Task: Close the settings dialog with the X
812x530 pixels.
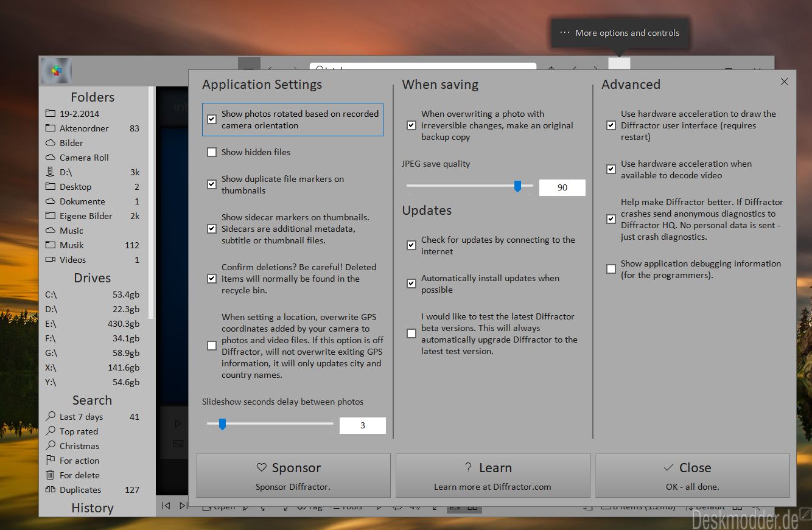Action: [784, 82]
